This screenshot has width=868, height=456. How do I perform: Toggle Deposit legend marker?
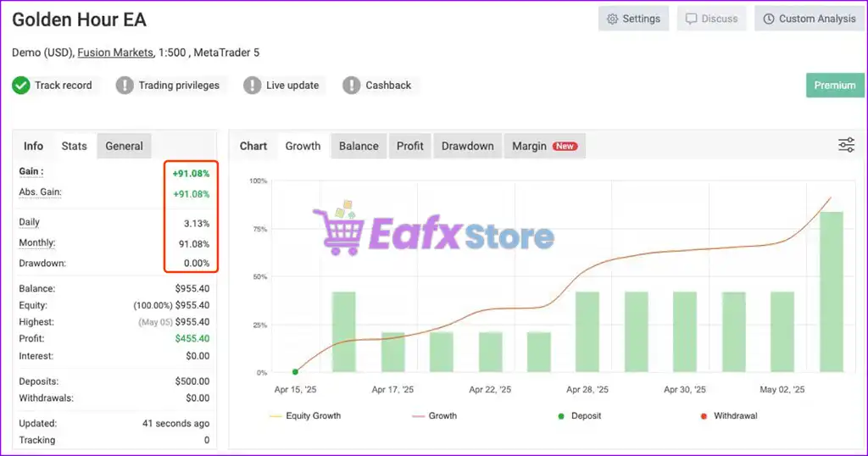(x=580, y=415)
